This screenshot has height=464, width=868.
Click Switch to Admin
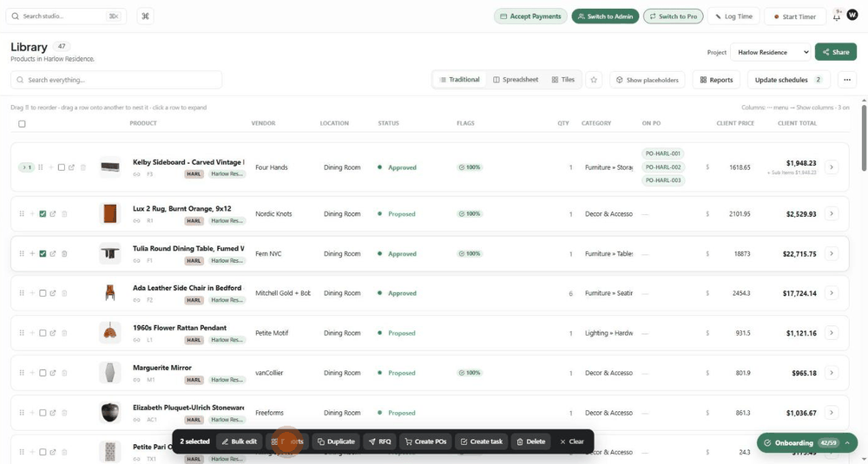[605, 16]
